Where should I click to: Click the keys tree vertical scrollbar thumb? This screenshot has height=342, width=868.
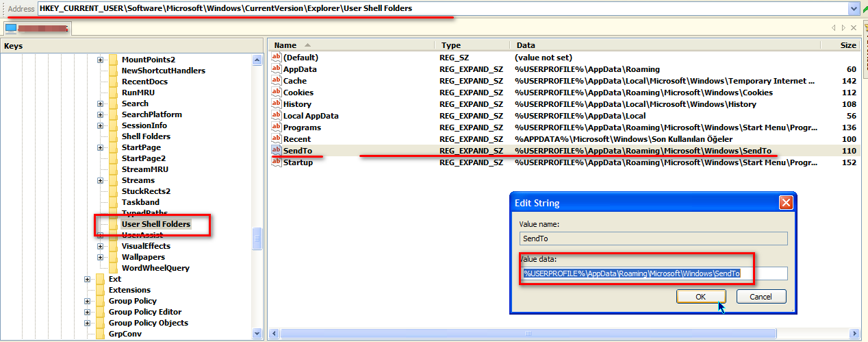point(257,239)
